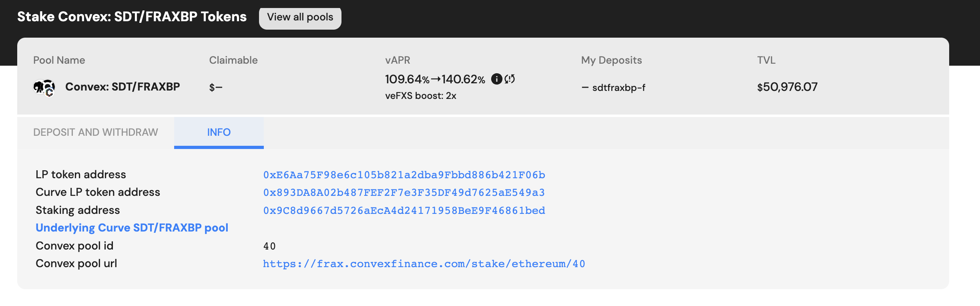This screenshot has height=306, width=980.
Task: Select the INFO tab
Action: 219,132
